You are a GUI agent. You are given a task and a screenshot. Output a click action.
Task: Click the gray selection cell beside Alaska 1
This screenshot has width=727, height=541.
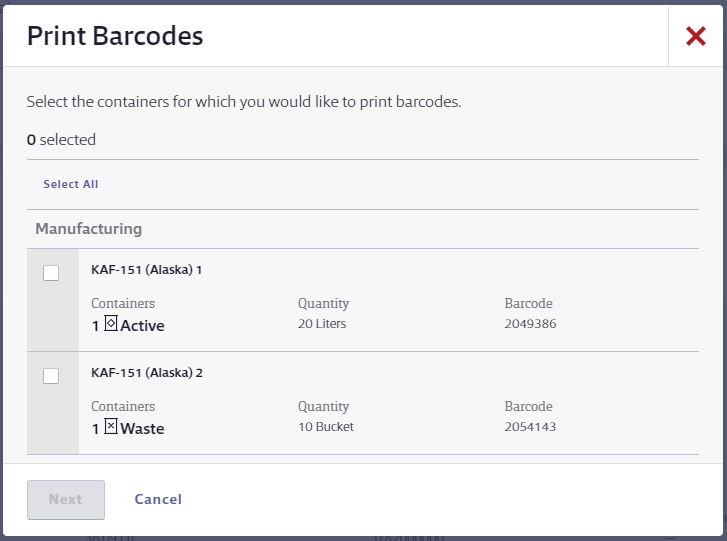[x=53, y=300]
